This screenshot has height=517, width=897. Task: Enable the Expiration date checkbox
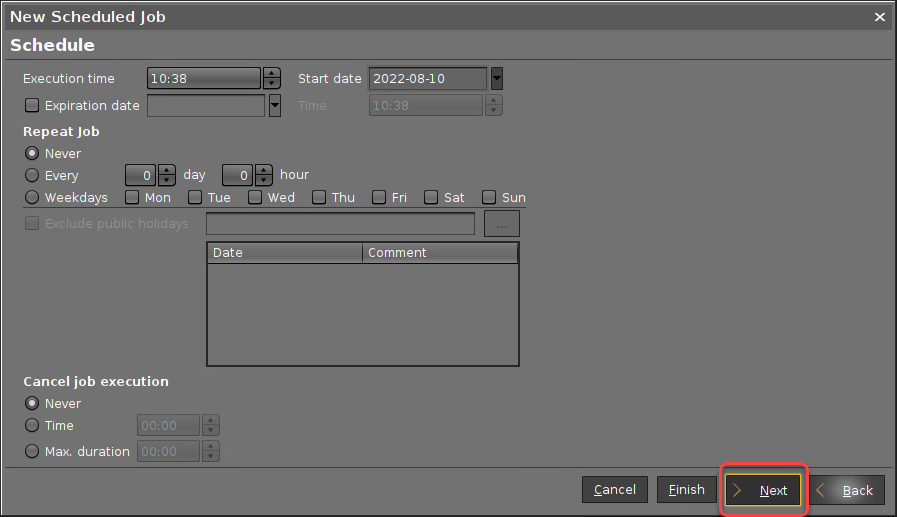[x=32, y=105]
